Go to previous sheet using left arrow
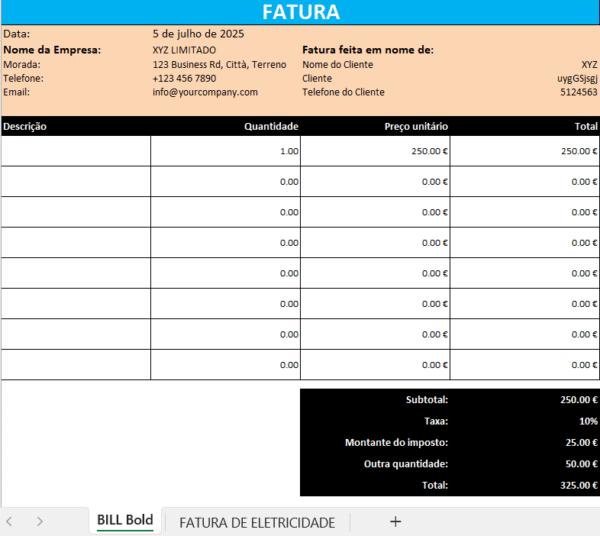Image resolution: width=600 pixels, height=536 pixels. click(10, 521)
